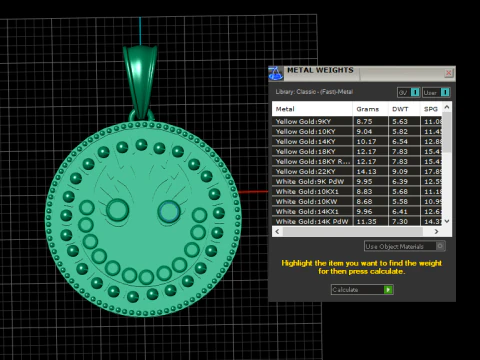Image resolution: width=480 pixels, height=360 pixels.
Task: Select the left eye ring on the pendant
Action: pyautogui.click(x=117, y=210)
